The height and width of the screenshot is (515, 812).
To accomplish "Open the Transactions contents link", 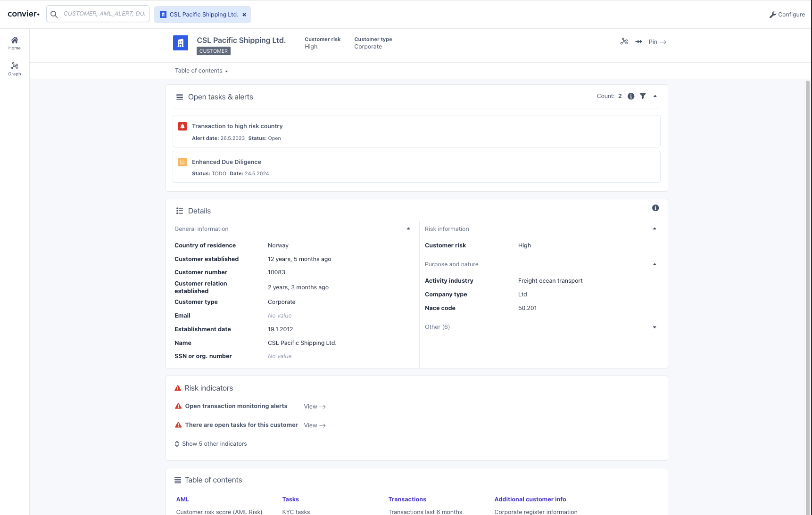I will tap(407, 499).
